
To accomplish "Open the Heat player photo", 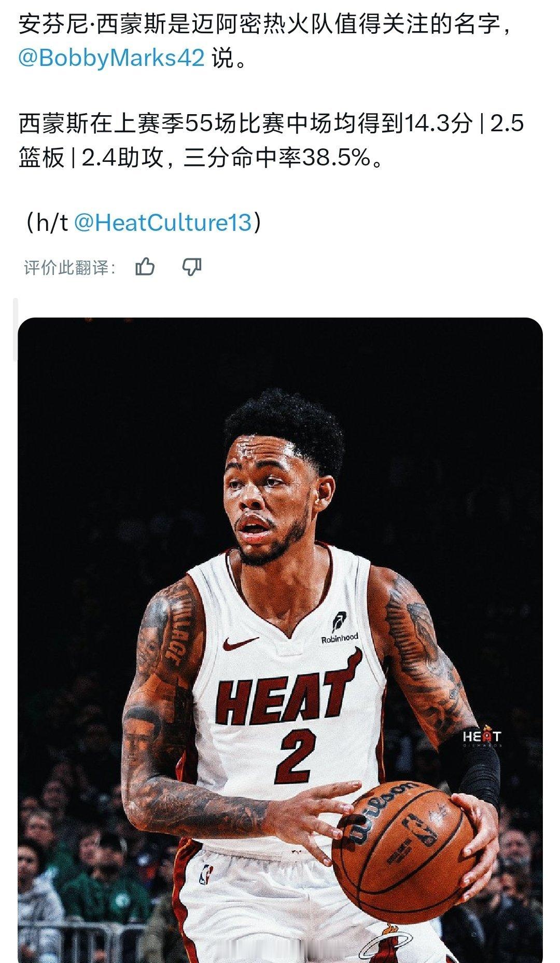I will click(281, 640).
